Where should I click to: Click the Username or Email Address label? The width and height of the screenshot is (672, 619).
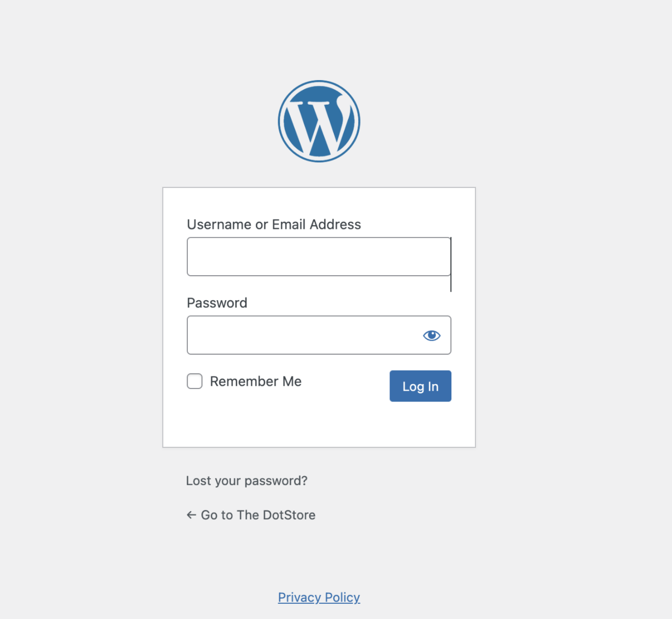click(274, 224)
